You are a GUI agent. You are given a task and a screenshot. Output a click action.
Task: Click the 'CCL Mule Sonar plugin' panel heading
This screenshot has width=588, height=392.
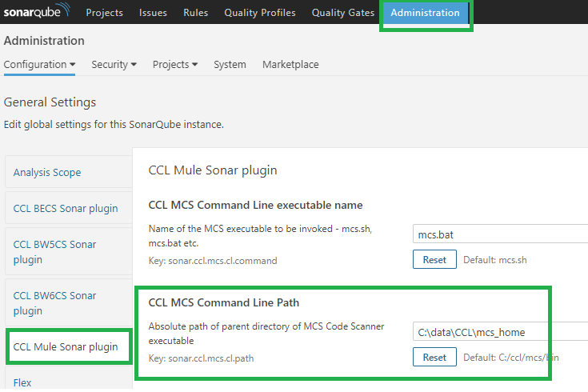pyautogui.click(x=213, y=170)
